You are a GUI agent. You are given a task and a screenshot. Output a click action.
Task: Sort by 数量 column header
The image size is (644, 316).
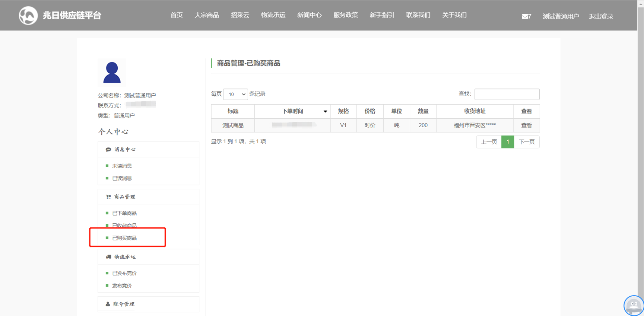(423, 111)
